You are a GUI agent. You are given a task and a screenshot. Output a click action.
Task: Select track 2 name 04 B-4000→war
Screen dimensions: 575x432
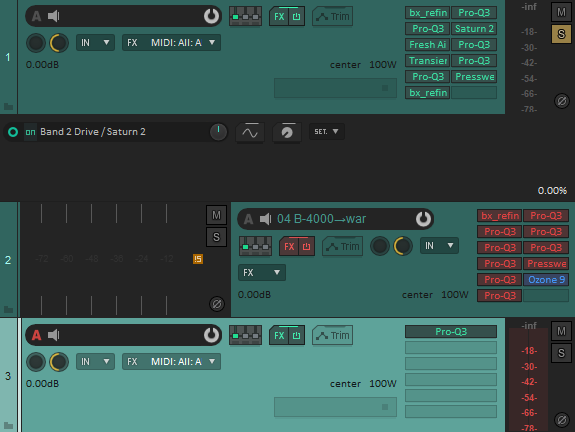tap(321, 219)
